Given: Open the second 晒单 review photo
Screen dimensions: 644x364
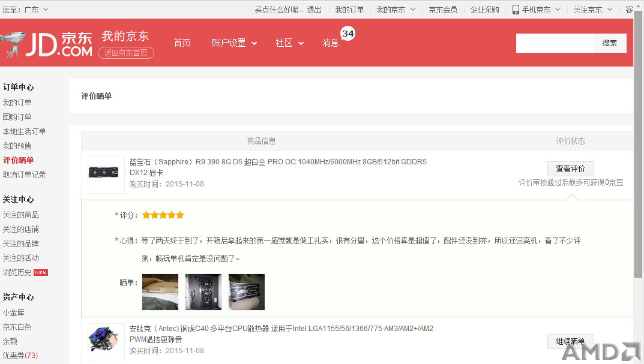Looking at the screenshot, I should [x=203, y=292].
